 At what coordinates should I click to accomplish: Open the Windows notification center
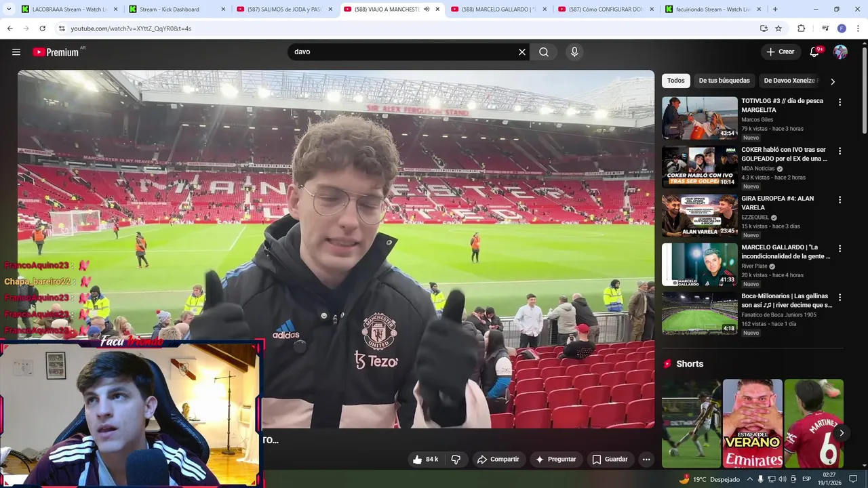click(x=853, y=479)
